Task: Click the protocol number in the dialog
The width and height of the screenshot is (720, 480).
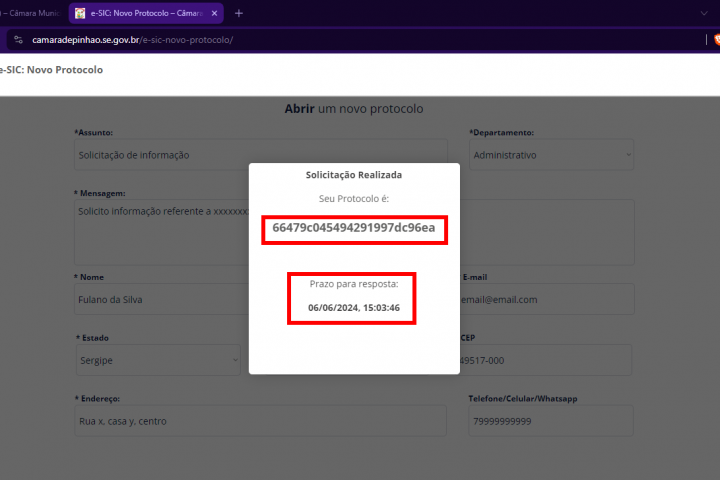Action: [x=354, y=228]
